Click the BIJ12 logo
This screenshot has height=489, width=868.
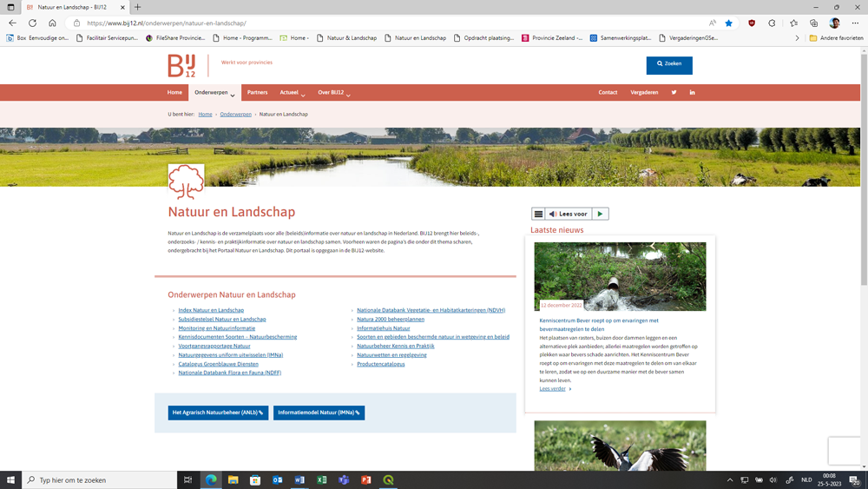tap(181, 66)
